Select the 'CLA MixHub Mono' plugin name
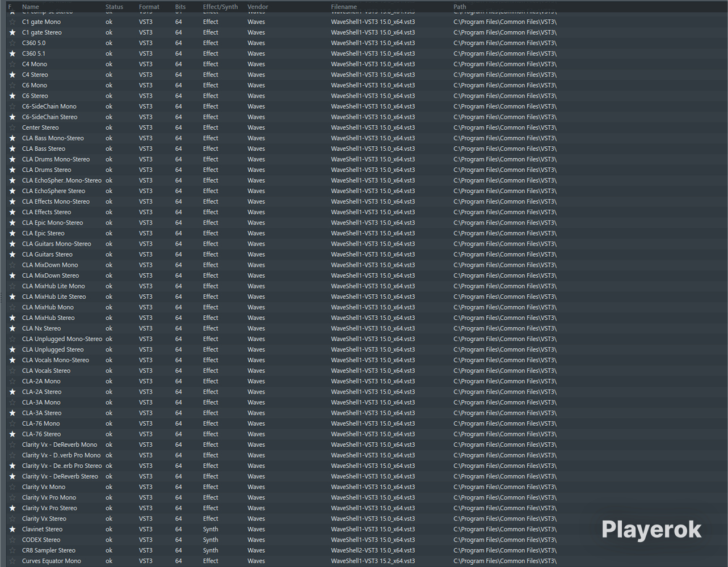The image size is (728, 567). point(48,307)
